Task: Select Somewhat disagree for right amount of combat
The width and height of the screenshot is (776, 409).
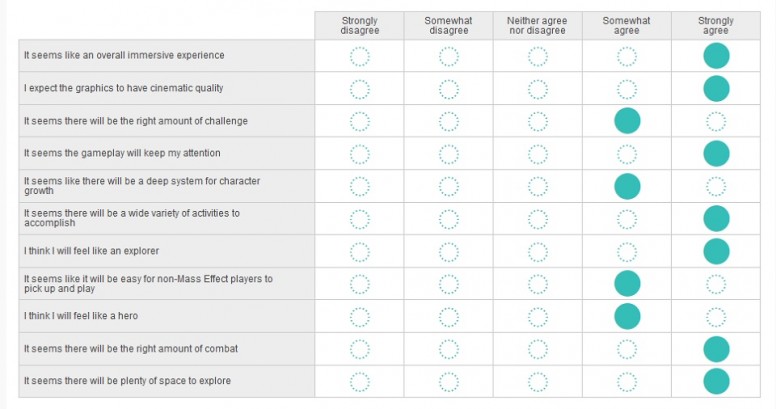Action: tap(448, 349)
